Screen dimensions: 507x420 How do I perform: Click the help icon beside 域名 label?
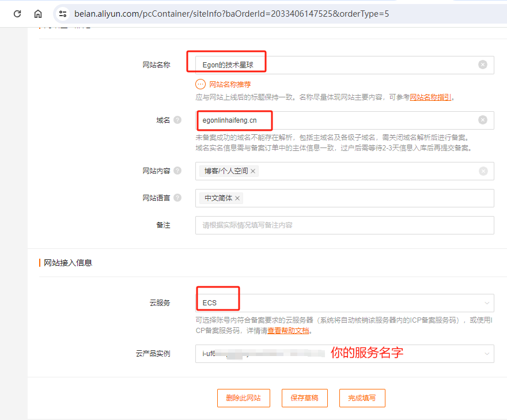coord(177,120)
